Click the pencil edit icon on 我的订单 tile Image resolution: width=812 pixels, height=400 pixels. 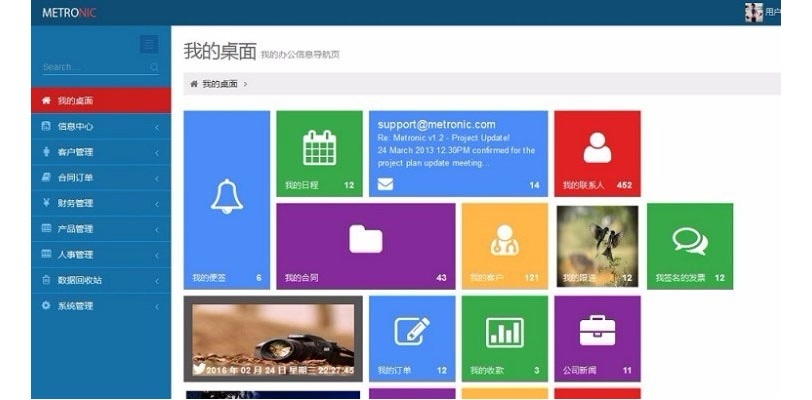(x=412, y=331)
